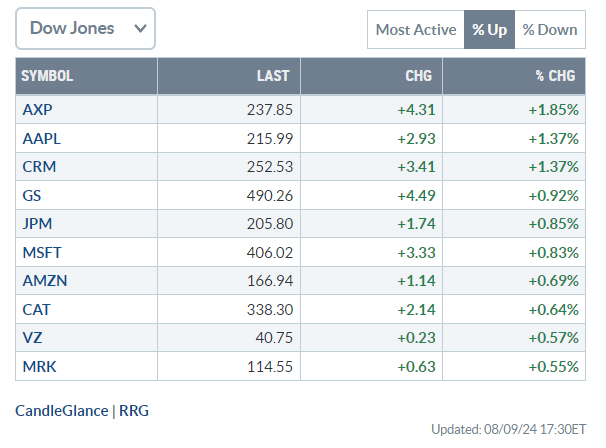Open the AAPL symbol link
The width and height of the screenshot is (606, 448).
coord(42,139)
